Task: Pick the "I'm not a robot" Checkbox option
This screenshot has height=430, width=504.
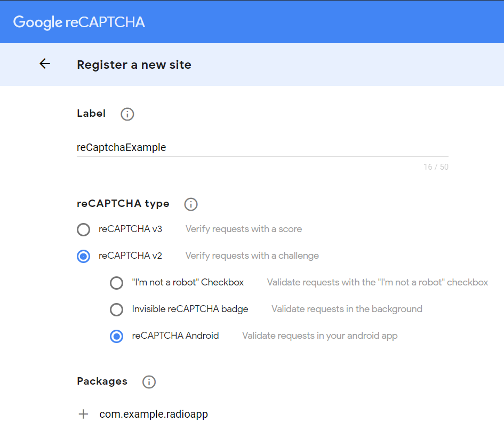Action: point(117,283)
